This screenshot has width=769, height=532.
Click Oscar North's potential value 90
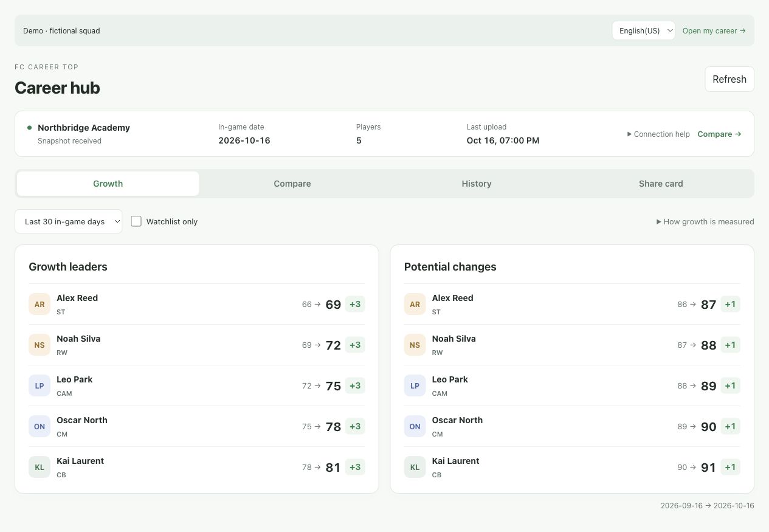(x=709, y=427)
